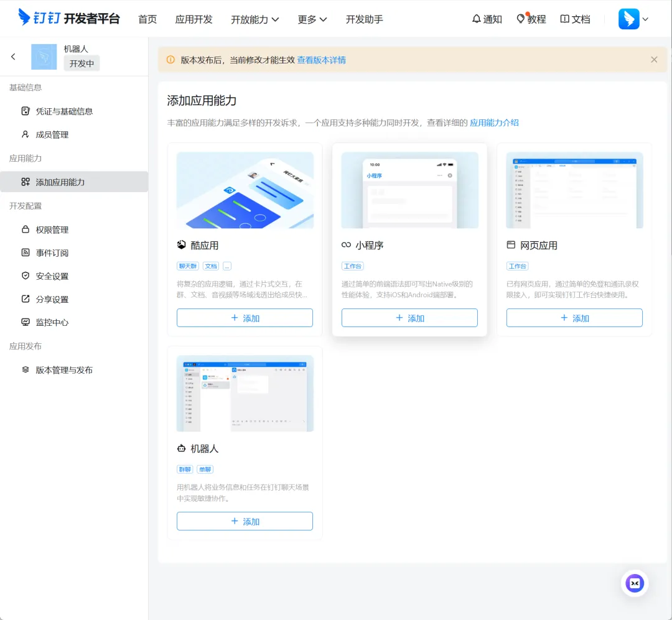The image size is (672, 620).
Task: Click the 文档 label in header
Action: click(x=581, y=19)
